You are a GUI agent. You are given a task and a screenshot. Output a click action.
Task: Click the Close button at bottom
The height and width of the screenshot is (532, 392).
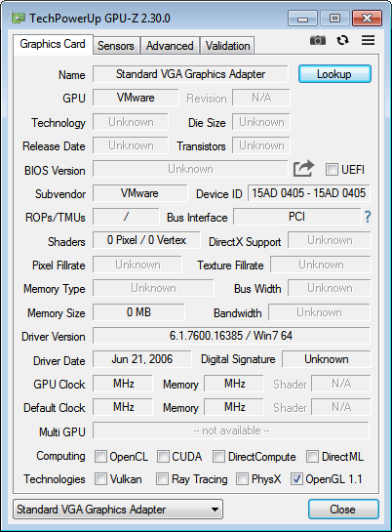343,509
